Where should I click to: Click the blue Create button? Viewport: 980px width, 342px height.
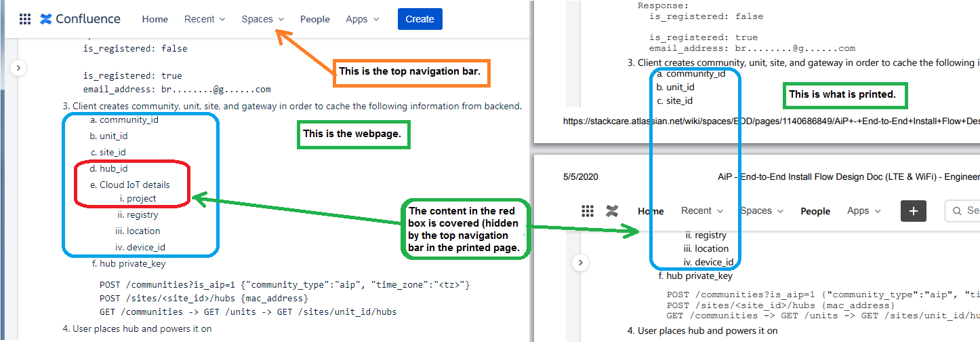pyautogui.click(x=420, y=19)
